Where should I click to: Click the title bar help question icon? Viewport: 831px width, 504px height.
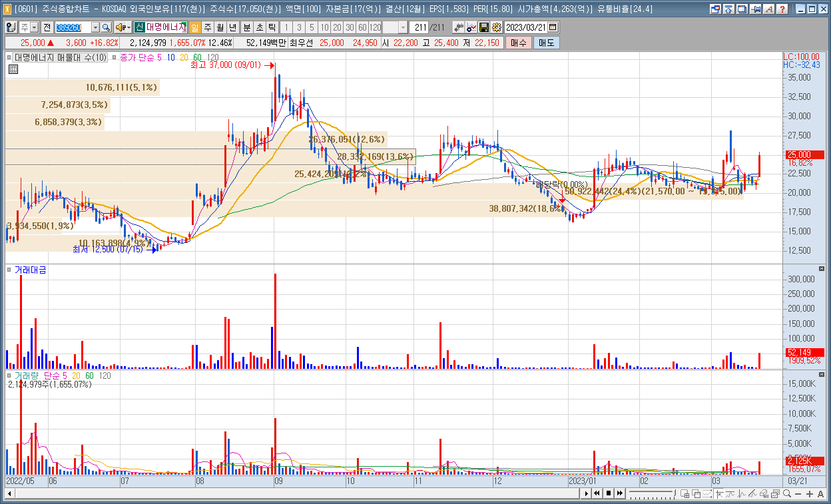pyautogui.click(x=782, y=9)
